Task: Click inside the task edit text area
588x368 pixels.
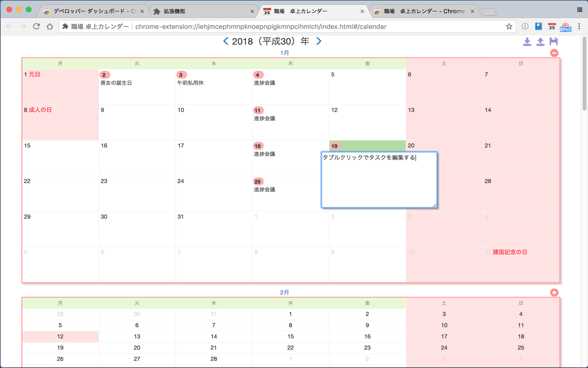Action: pos(379,180)
